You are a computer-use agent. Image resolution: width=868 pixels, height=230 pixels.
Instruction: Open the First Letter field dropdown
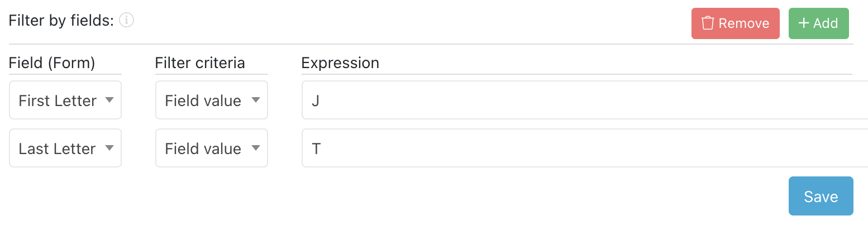tap(65, 100)
